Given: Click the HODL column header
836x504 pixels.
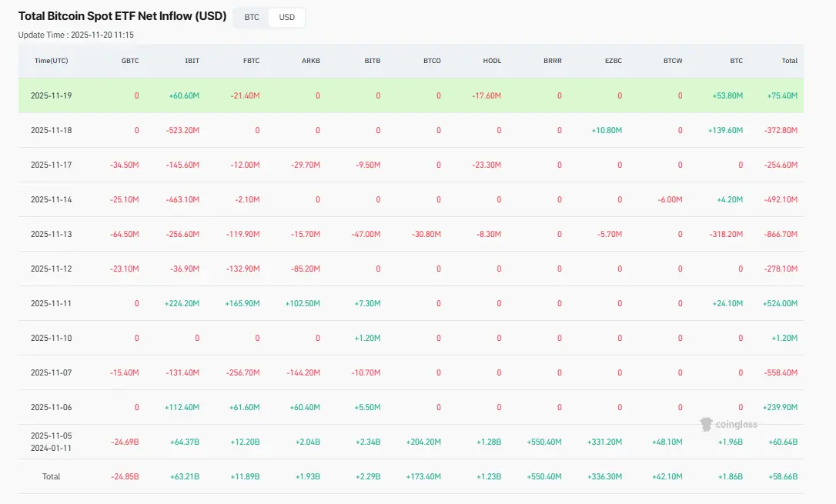Looking at the screenshot, I should click(492, 61).
